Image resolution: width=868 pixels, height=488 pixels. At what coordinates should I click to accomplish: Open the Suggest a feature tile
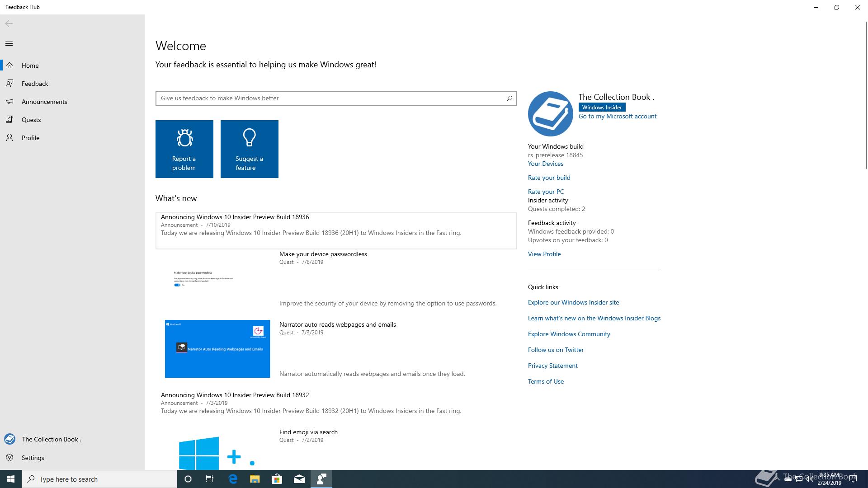pos(250,149)
